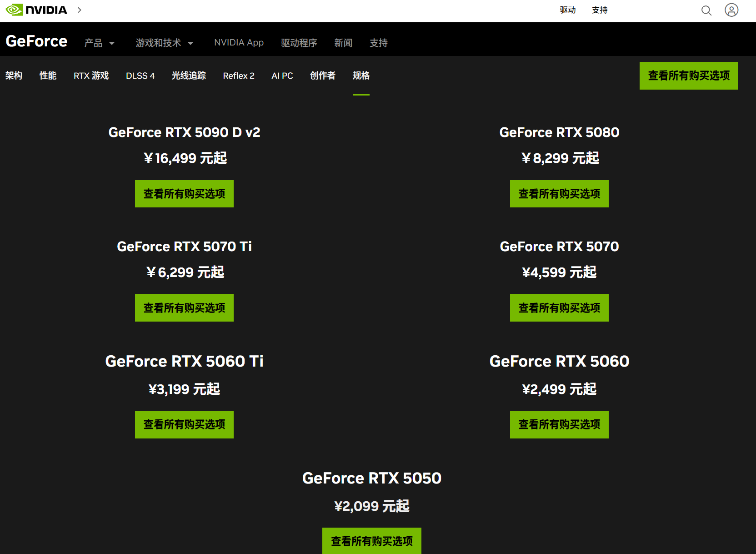Switch to the 架构 tab
The height and width of the screenshot is (554, 756).
tap(14, 76)
